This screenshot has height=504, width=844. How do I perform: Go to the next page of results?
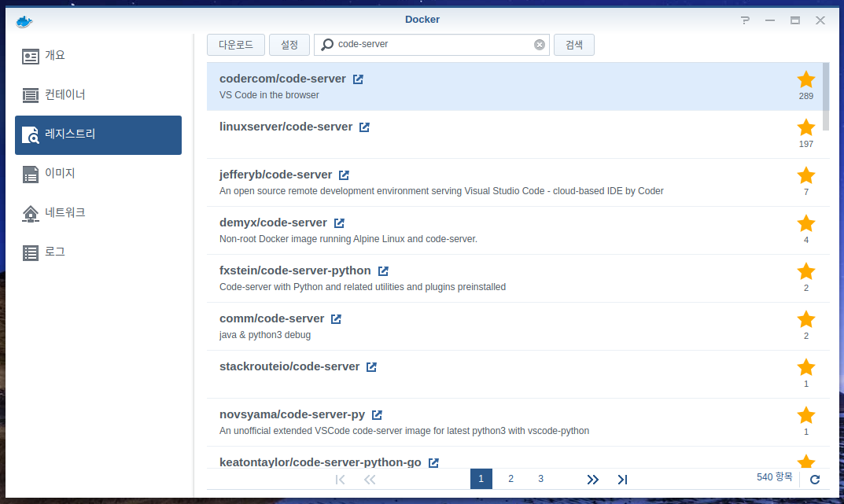point(592,480)
